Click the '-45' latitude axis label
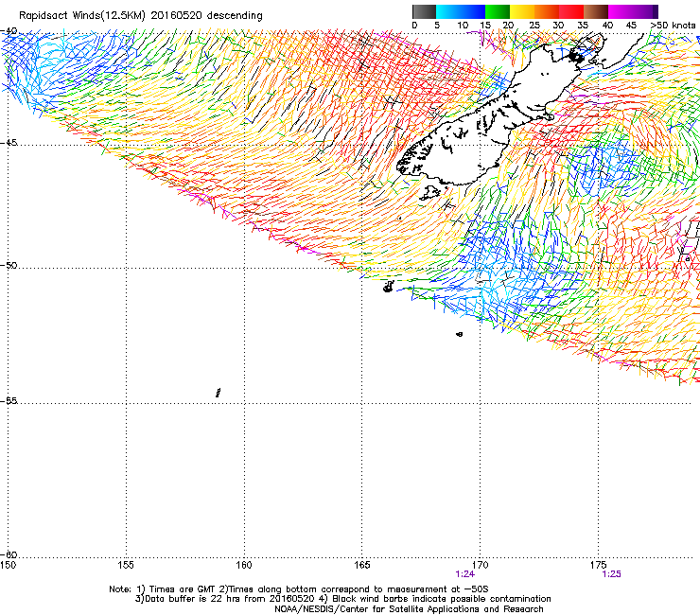The height and width of the screenshot is (615, 700). point(9,143)
